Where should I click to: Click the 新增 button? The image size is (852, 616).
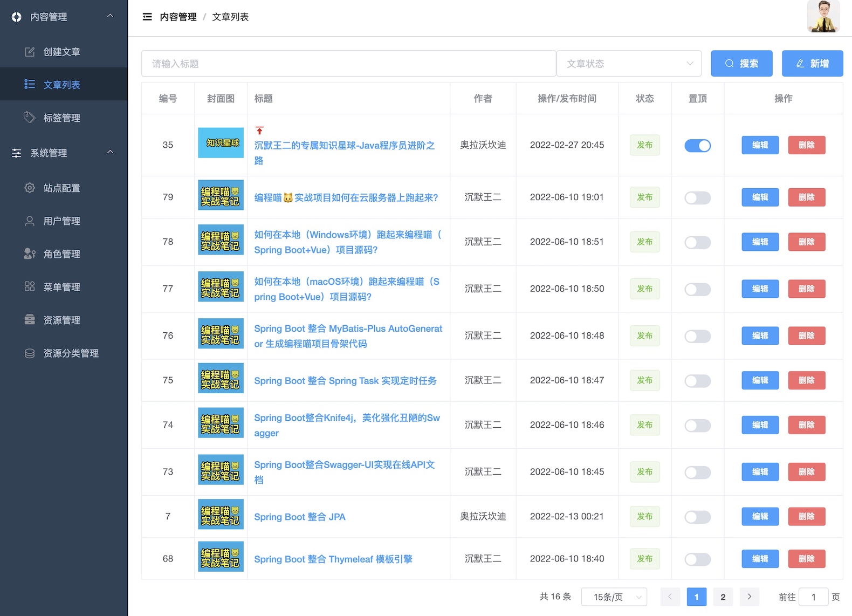[x=812, y=64]
